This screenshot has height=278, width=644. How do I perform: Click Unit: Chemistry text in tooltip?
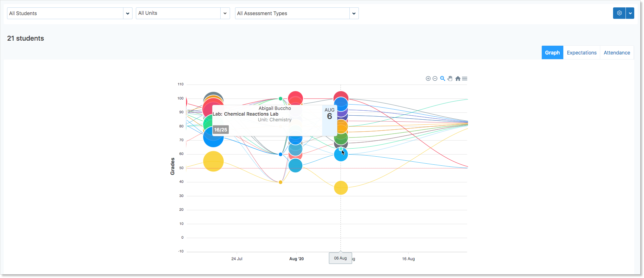point(275,120)
